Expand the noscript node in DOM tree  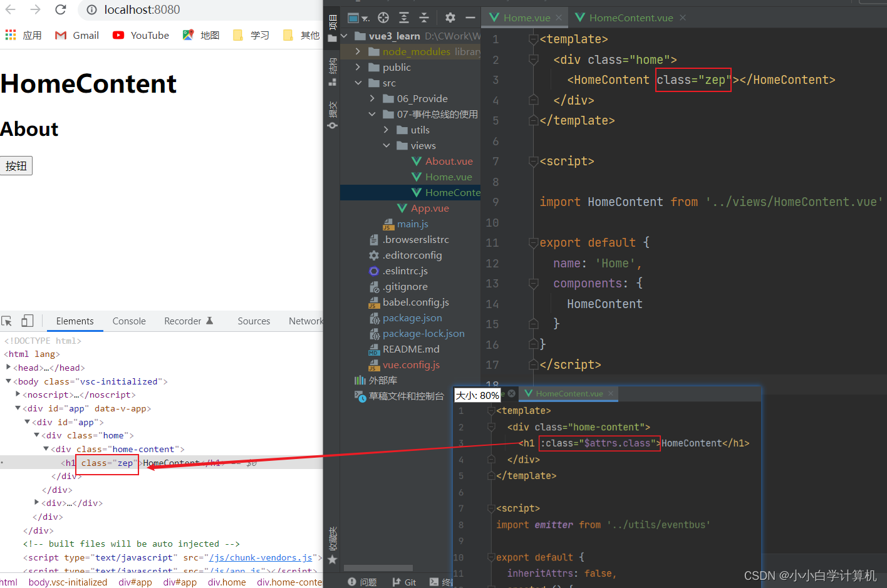[x=18, y=395]
